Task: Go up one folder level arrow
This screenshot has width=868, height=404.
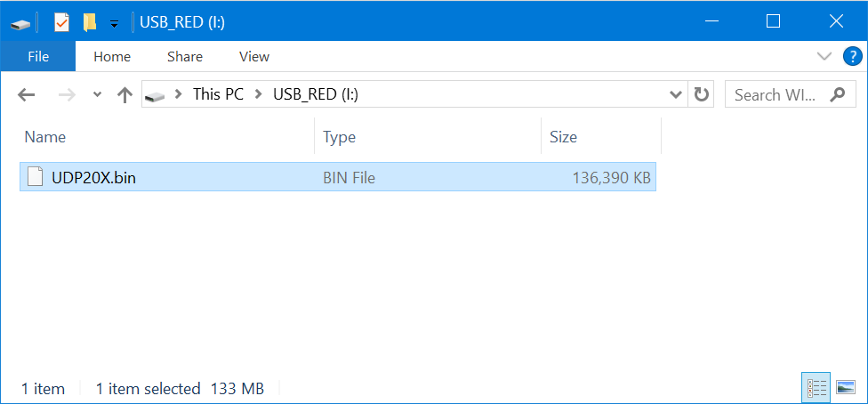Action: [x=125, y=94]
